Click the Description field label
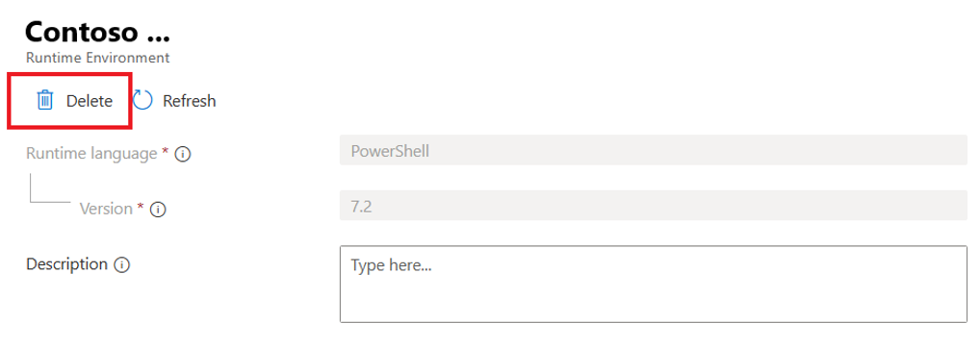The image size is (980, 348). [66, 263]
